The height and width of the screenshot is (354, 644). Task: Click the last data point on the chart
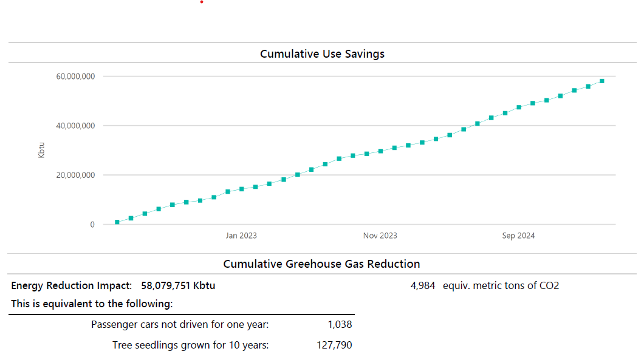tap(601, 81)
